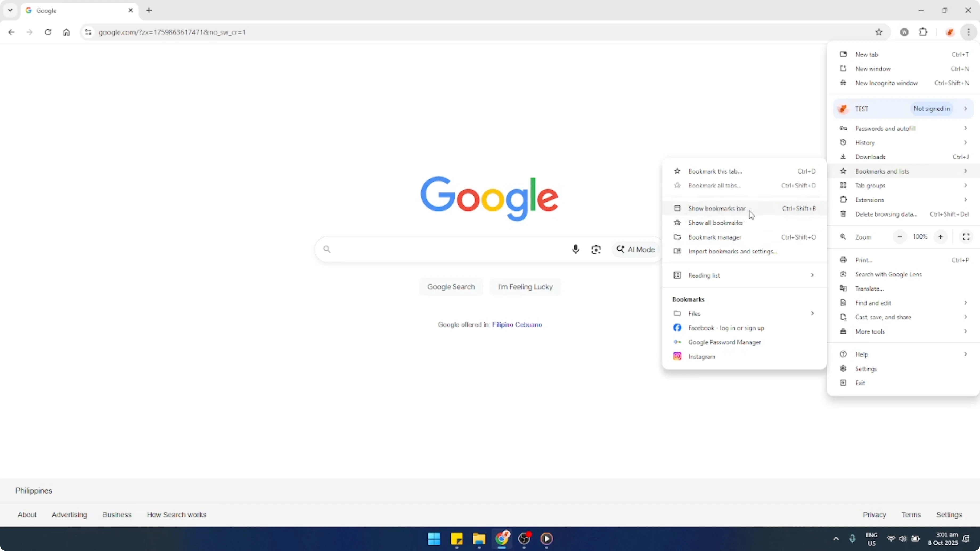Open a new tab with plus button
The height and width of the screenshot is (551, 980).
pyautogui.click(x=149, y=10)
